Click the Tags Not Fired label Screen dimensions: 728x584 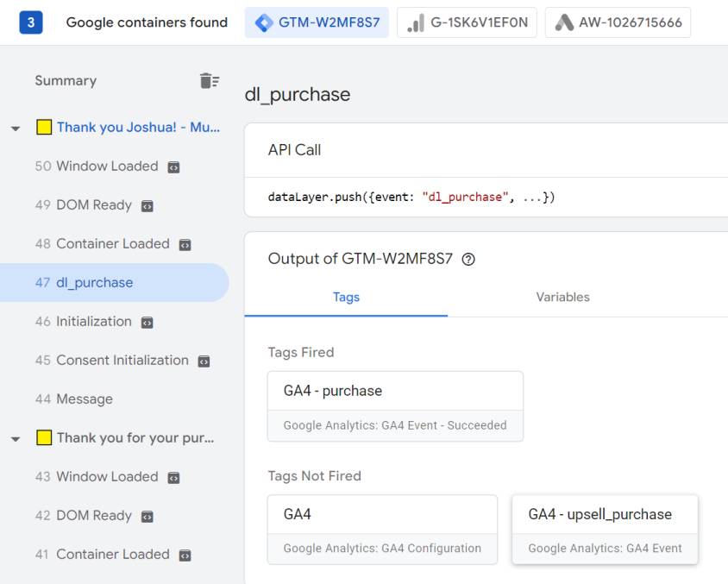click(x=314, y=476)
